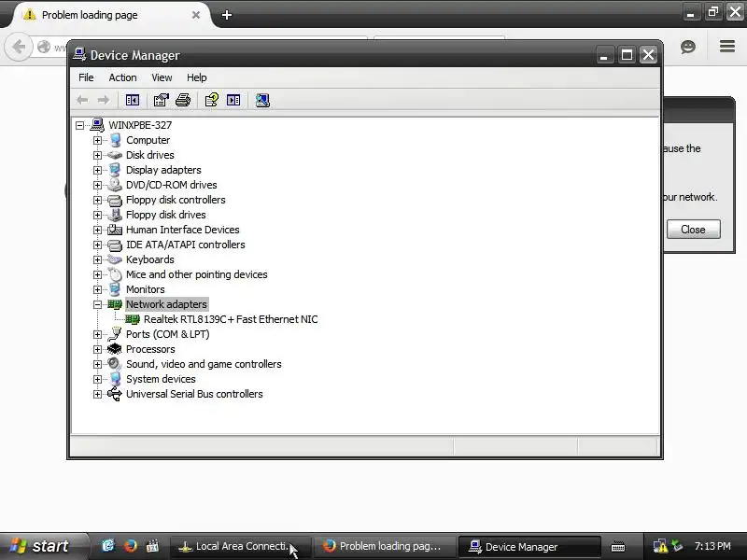Image resolution: width=747 pixels, height=560 pixels.
Task: Expand the Display adapters node
Action: point(98,170)
